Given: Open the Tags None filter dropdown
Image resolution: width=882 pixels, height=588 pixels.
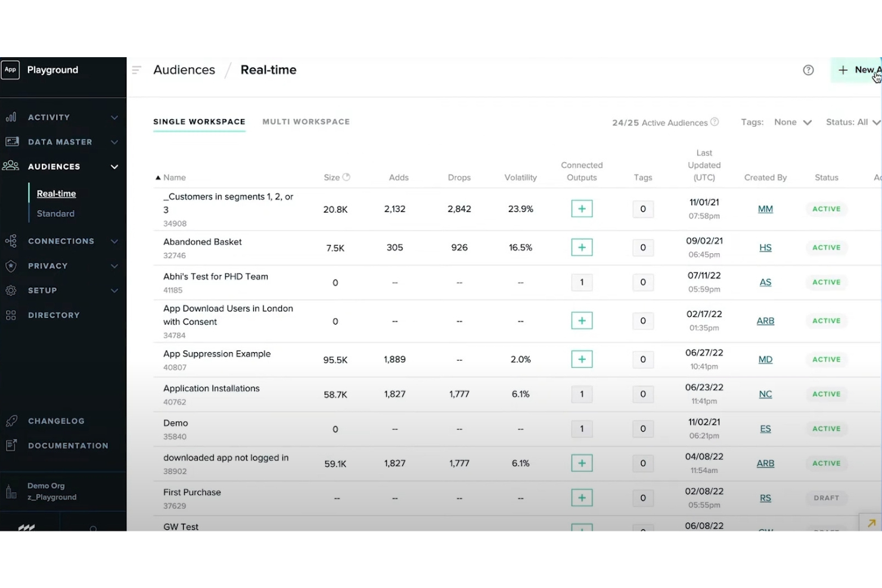Looking at the screenshot, I should pyautogui.click(x=793, y=122).
